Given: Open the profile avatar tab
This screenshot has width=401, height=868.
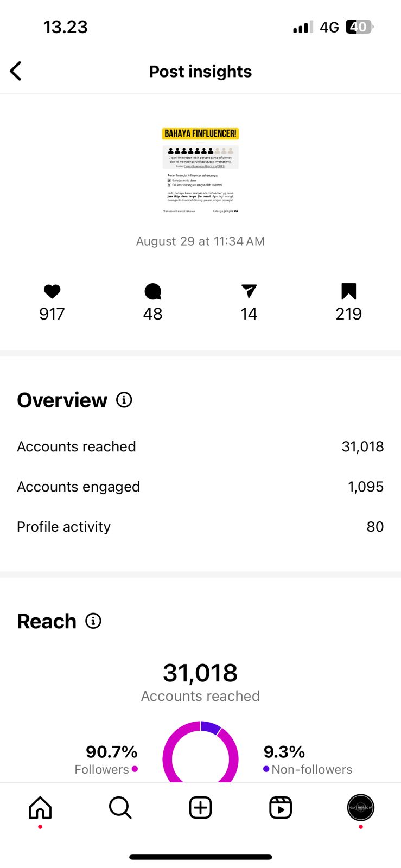Looking at the screenshot, I should [x=360, y=808].
